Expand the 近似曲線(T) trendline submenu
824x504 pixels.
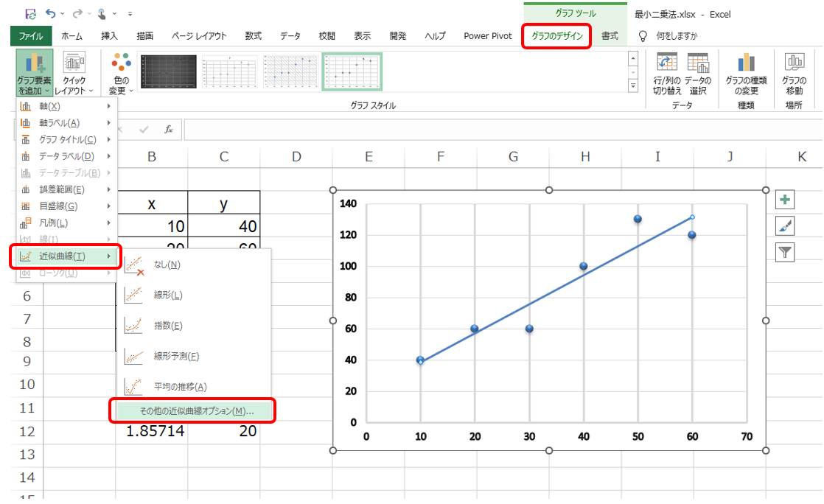tap(66, 256)
